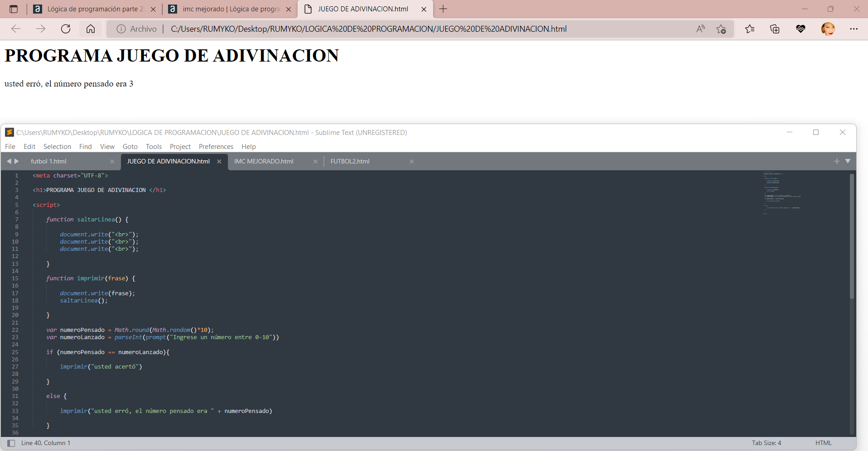Screen dimensions: 868x451
Task: Open the Edge profile avatar
Action: (x=828, y=29)
